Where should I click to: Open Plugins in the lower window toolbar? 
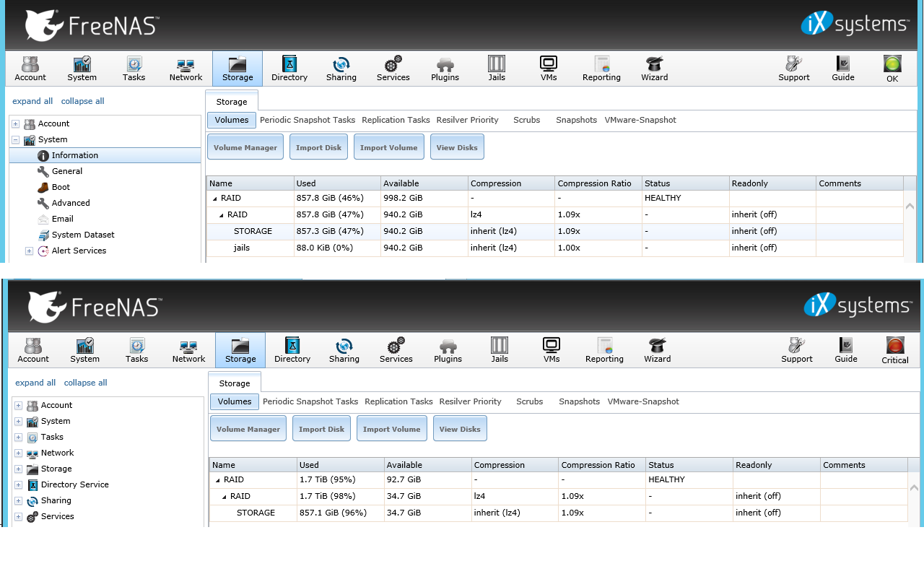pyautogui.click(x=448, y=350)
